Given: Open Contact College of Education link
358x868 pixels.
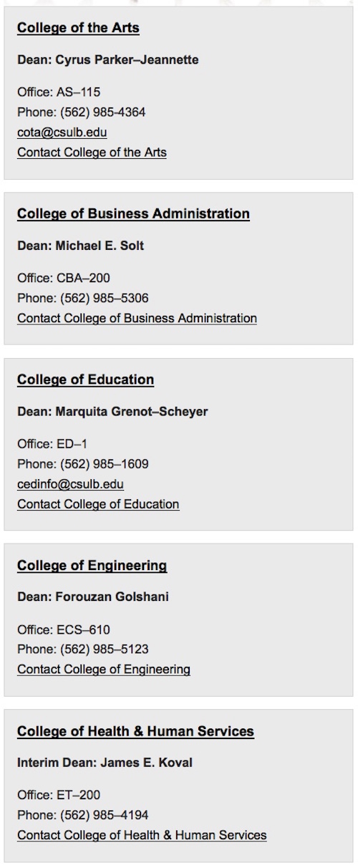Looking at the screenshot, I should (x=98, y=504).
